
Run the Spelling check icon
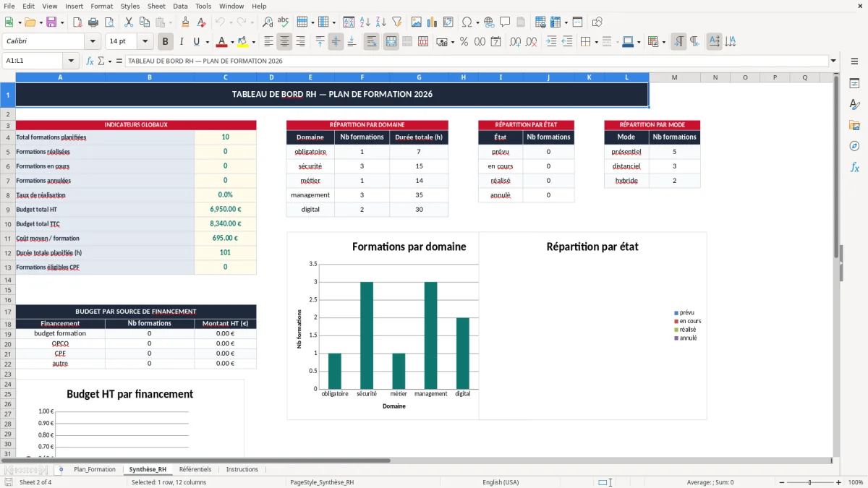[284, 22]
